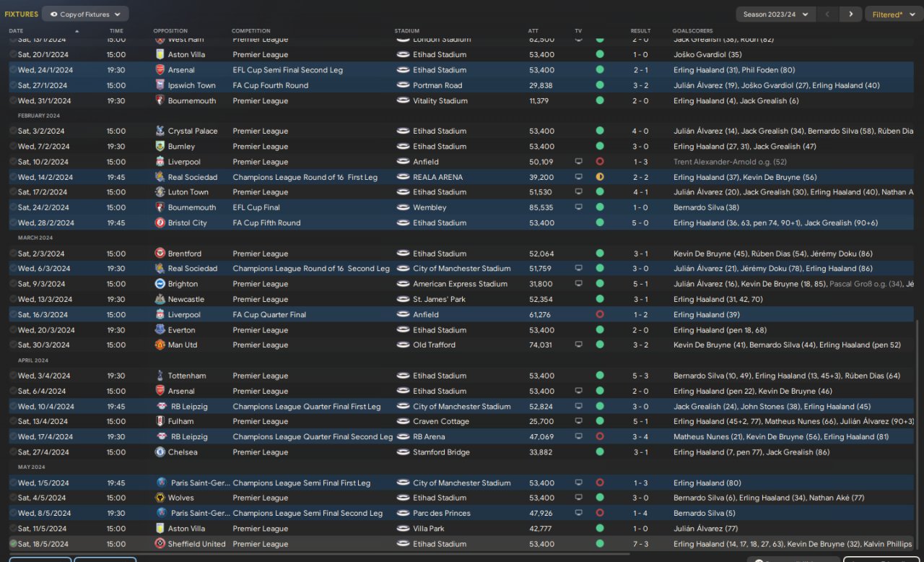The image size is (924, 562).
Task: Click the Wolves club badge
Action: coord(160,498)
